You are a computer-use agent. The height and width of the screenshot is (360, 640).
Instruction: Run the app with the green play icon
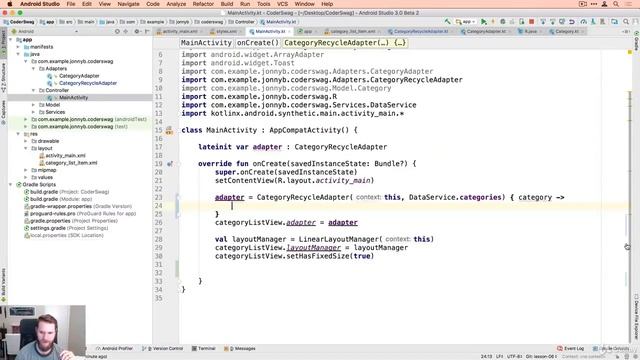click(484, 22)
